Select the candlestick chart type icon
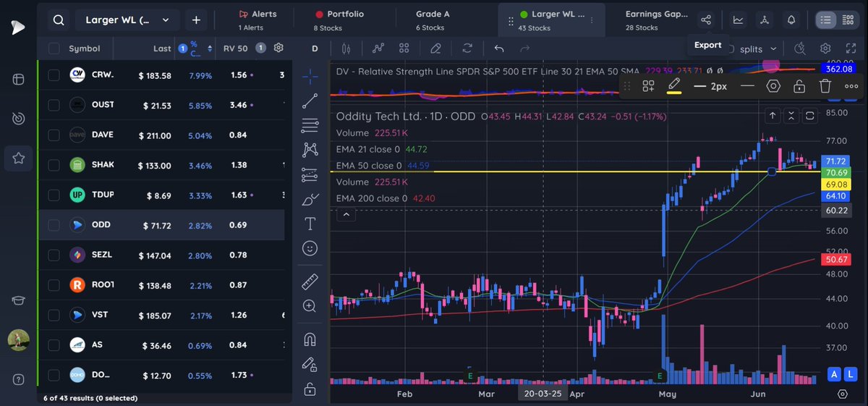This screenshot has width=868, height=406. tap(346, 49)
